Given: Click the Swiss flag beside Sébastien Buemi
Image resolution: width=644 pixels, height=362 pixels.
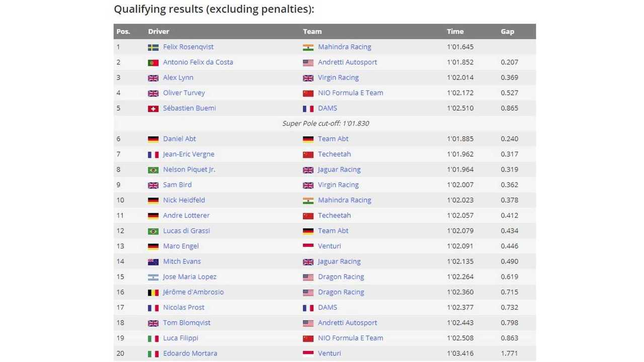Looking at the screenshot, I should 153,109.
